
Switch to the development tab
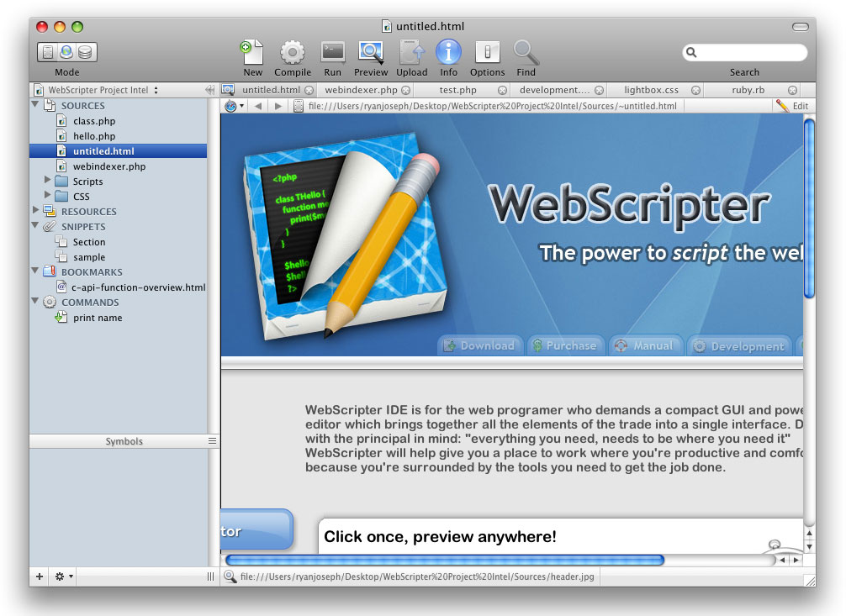(x=555, y=90)
